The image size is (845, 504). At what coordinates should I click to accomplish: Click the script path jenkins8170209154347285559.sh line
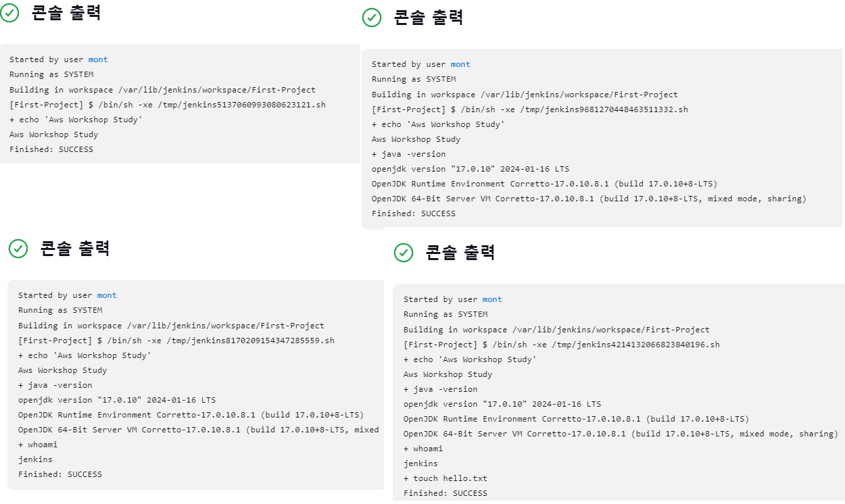click(x=176, y=341)
